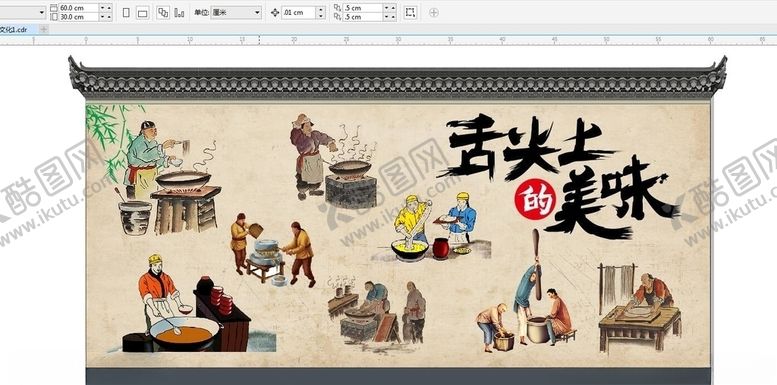Viewport: 777px width, 385px height.
Task: Click the page height field 30.0 cm
Action: [78, 17]
